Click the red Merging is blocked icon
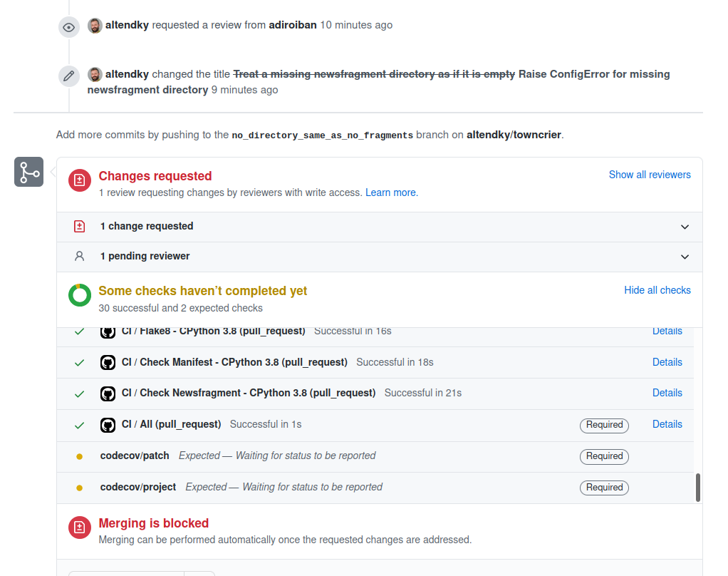This screenshot has width=728, height=576. click(x=80, y=528)
